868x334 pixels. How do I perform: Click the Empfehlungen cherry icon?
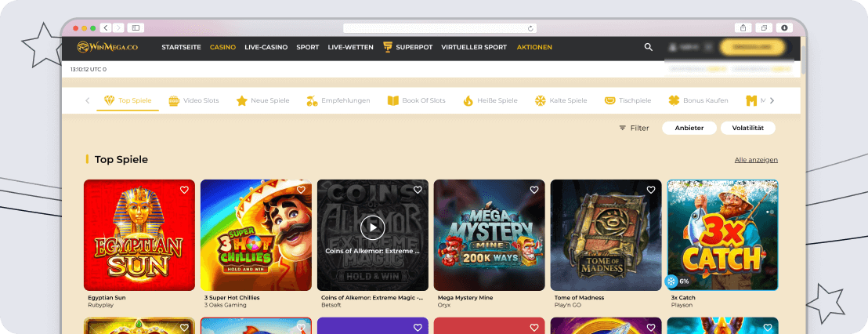pyautogui.click(x=312, y=101)
